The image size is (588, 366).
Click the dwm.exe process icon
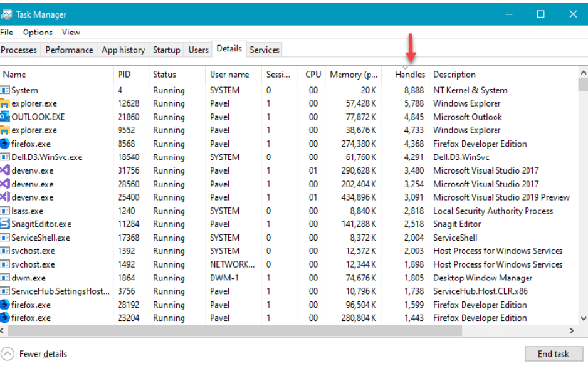4,278
